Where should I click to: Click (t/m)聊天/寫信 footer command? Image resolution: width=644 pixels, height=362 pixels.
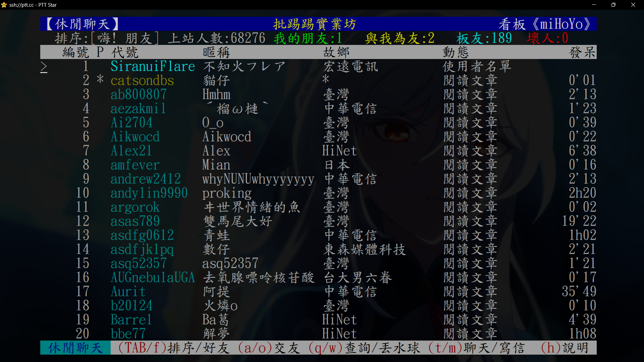pyautogui.click(x=477, y=348)
